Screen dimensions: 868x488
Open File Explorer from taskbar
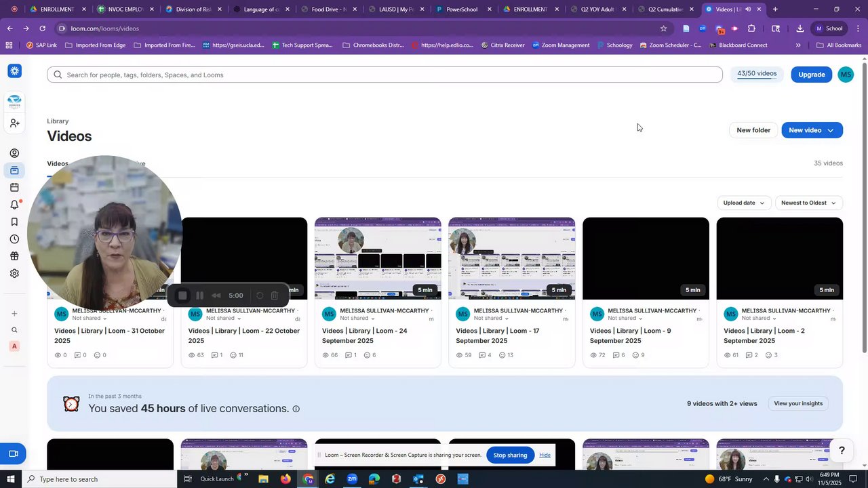pyautogui.click(x=263, y=479)
